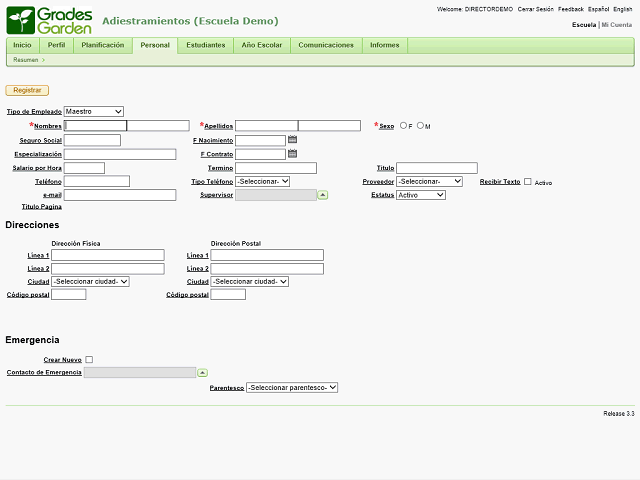
Task: Open the Perfil tab
Action: pyautogui.click(x=56, y=45)
